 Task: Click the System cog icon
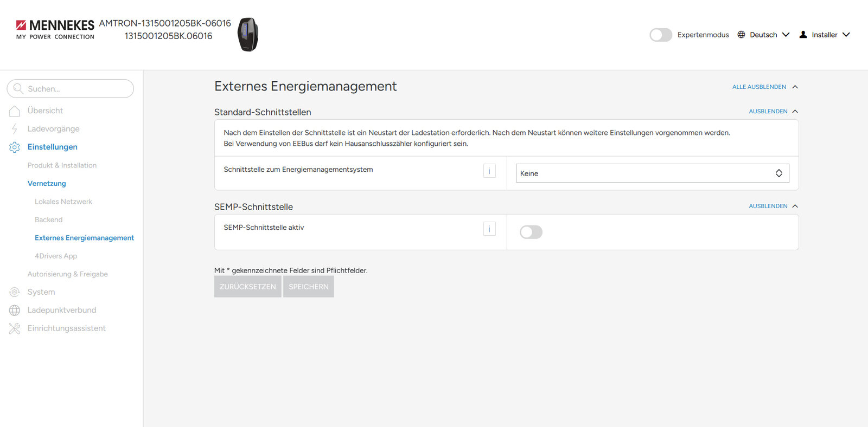click(15, 292)
